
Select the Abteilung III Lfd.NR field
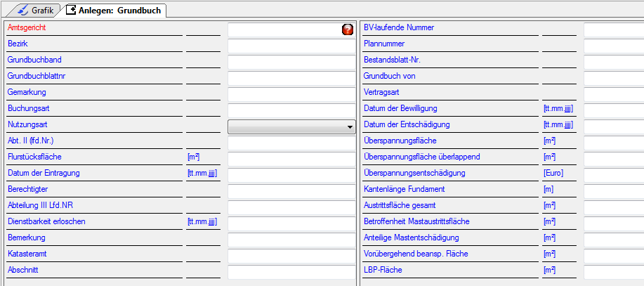291,207
